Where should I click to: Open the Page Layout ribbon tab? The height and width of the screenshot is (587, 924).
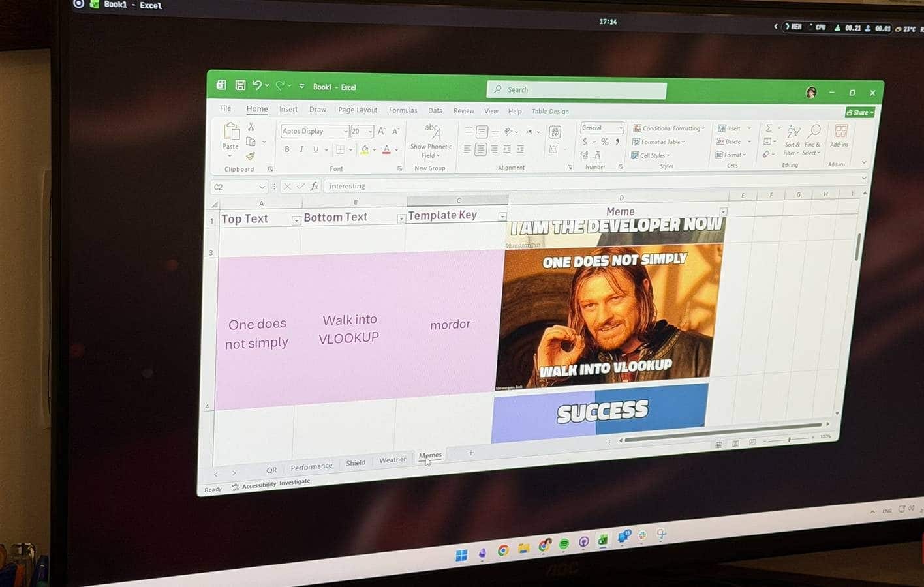click(x=358, y=110)
